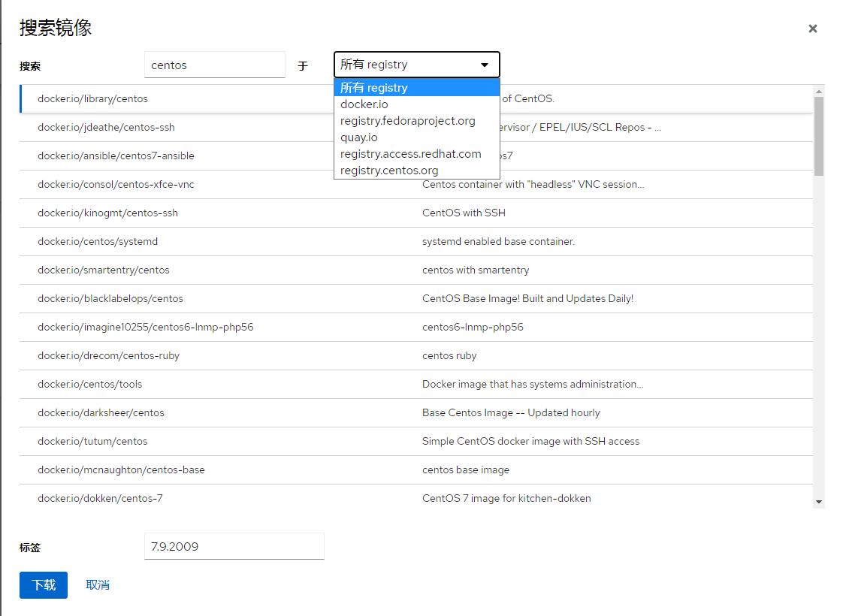Select docker.io/drecom/centos-ruby row
This screenshot has height=616, width=843.
point(416,355)
